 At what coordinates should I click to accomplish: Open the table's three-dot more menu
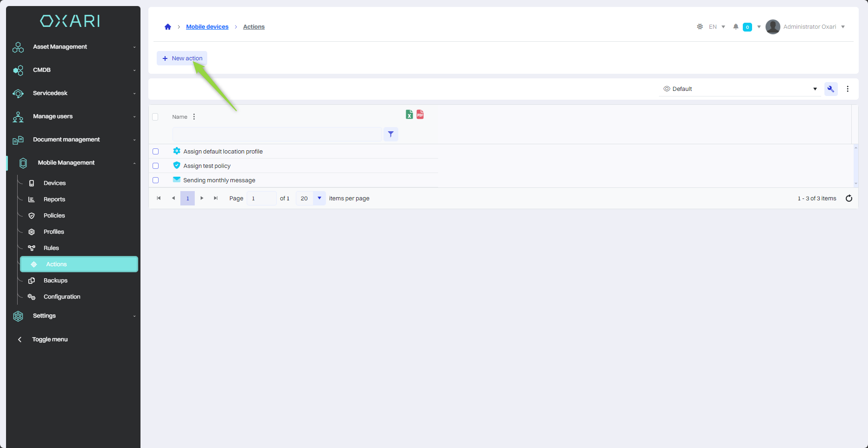tap(848, 89)
